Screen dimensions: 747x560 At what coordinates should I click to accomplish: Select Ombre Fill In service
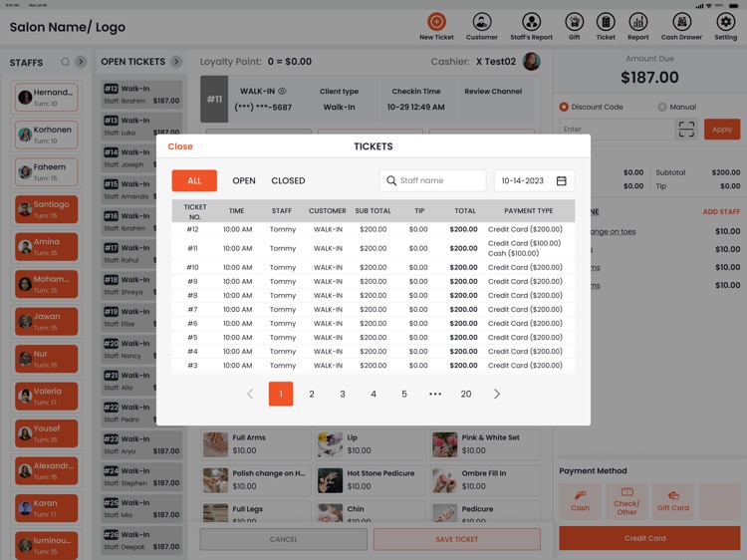pyautogui.click(x=485, y=480)
